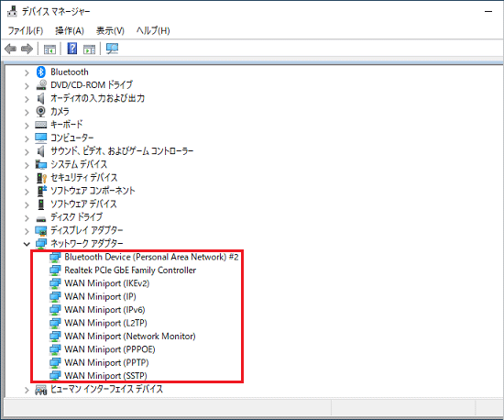Expand ヒューマン インターフェイス デバイス category
The width and height of the screenshot is (504, 420).
(x=27, y=390)
